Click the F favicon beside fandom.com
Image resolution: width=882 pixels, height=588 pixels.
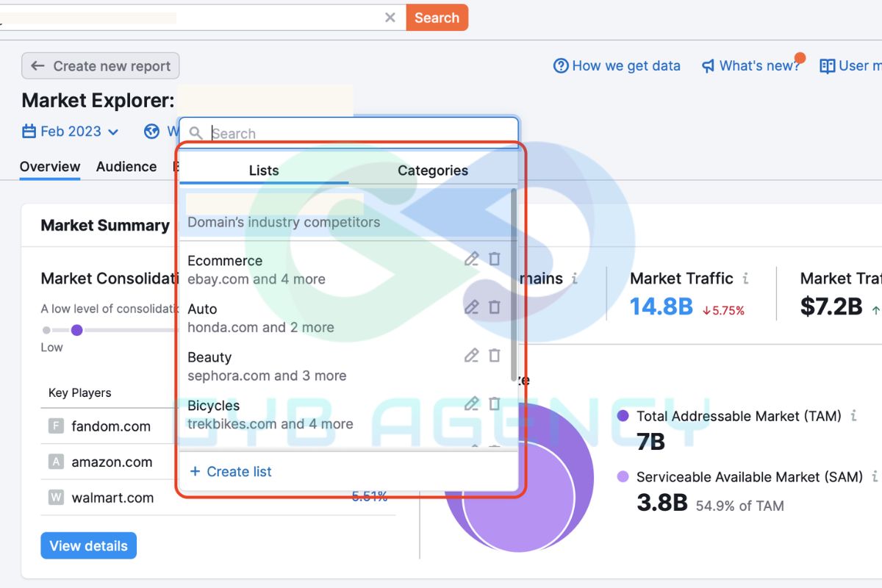tap(56, 426)
